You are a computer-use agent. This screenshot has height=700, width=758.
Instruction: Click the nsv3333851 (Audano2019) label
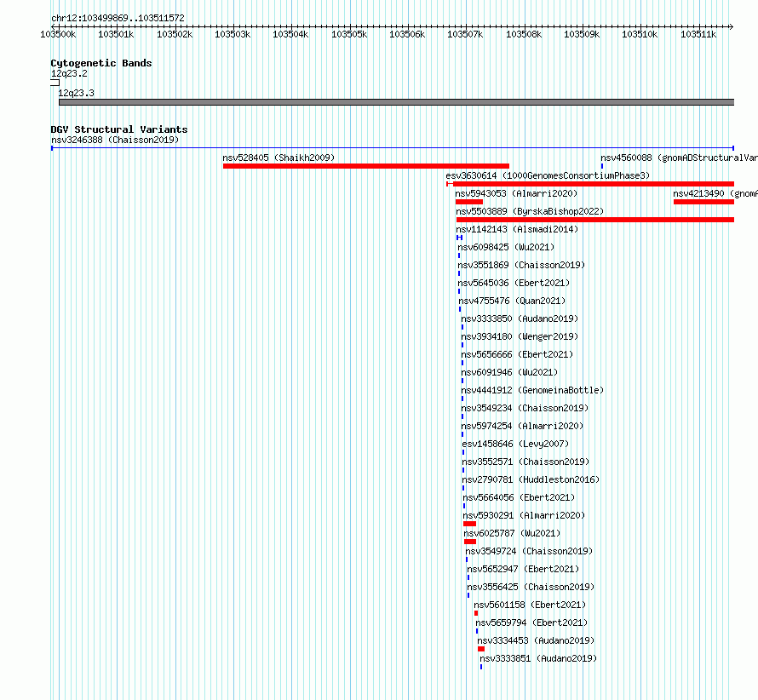pos(538,658)
